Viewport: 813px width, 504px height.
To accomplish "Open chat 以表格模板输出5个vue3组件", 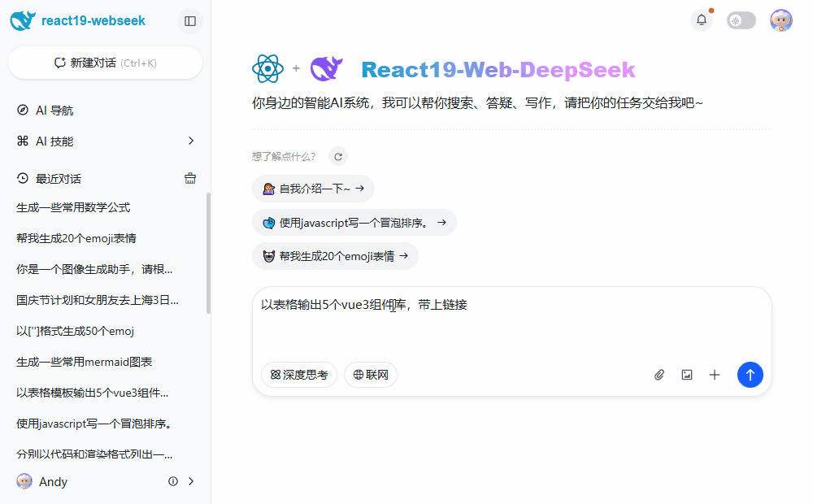I will (93, 393).
